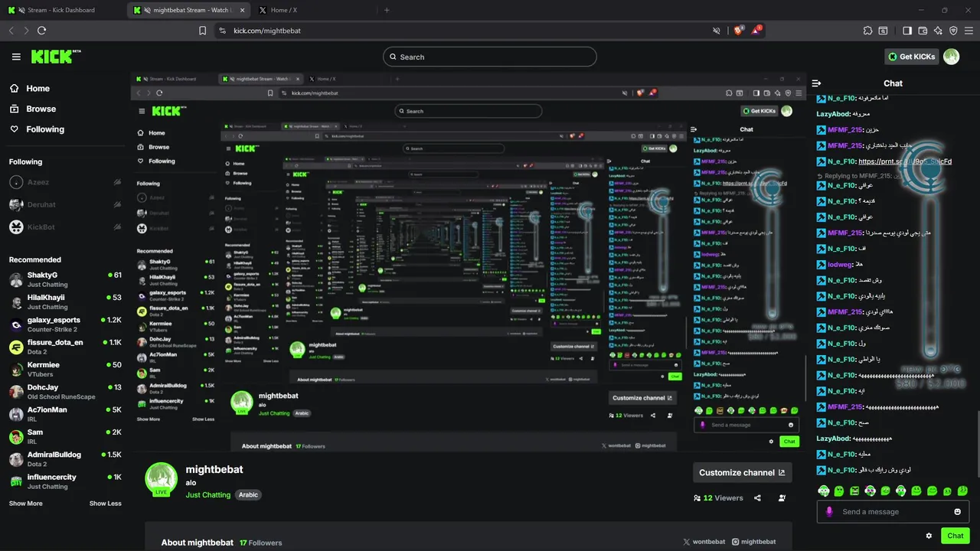This screenshot has width=980, height=551.
Task: Click the share icon beside viewer count
Action: coord(757,498)
